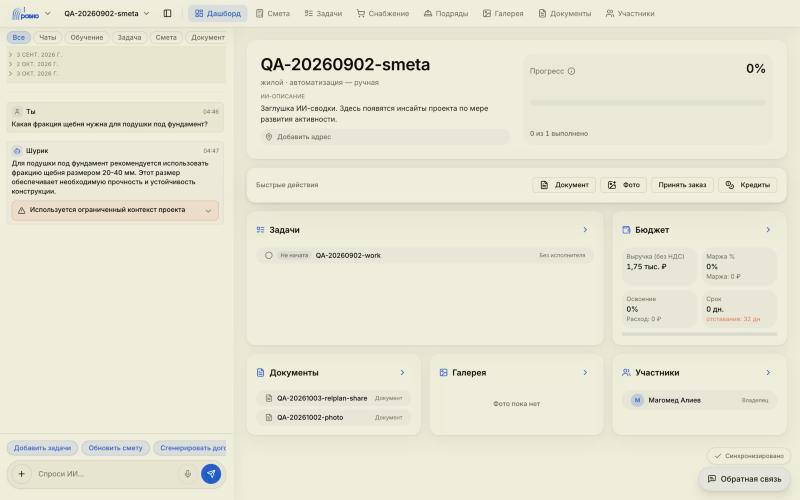
Task: Click the Принять заказ button
Action: coord(682,185)
